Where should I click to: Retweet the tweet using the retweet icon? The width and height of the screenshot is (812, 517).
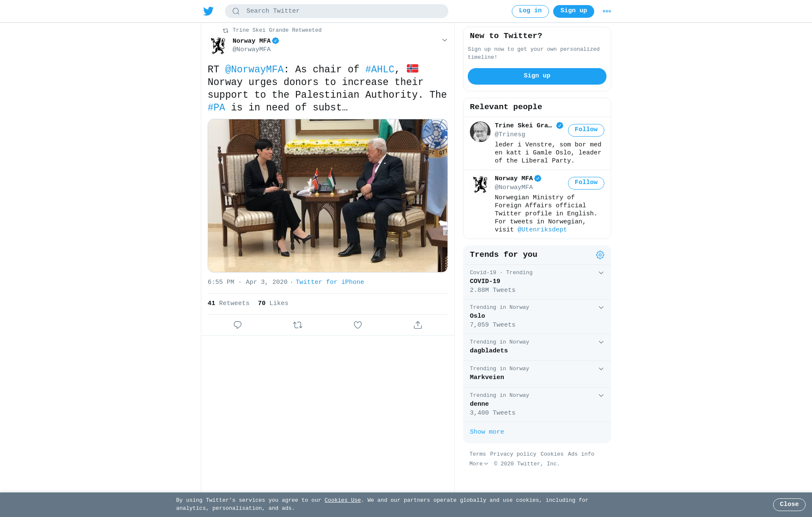[x=298, y=325]
